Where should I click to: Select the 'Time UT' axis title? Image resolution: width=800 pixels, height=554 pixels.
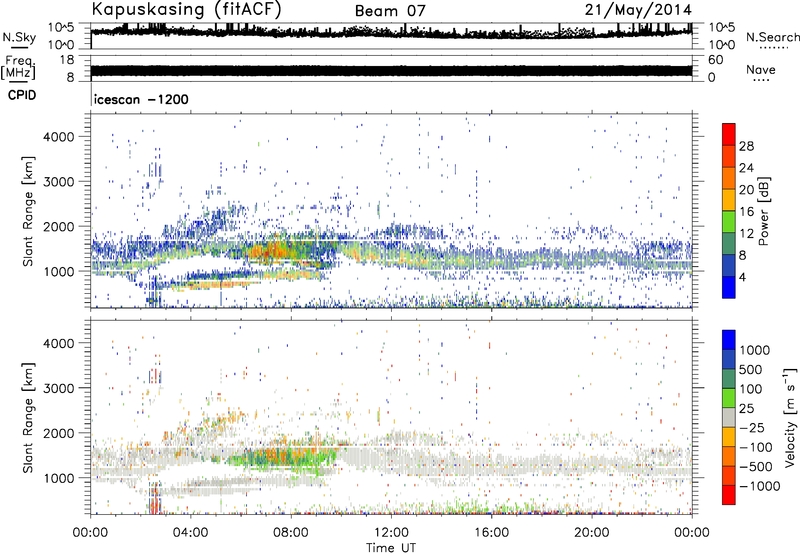[391, 548]
